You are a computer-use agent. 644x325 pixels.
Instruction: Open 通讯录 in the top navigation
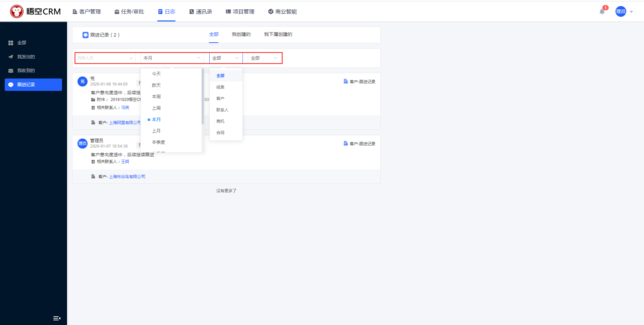201,12
